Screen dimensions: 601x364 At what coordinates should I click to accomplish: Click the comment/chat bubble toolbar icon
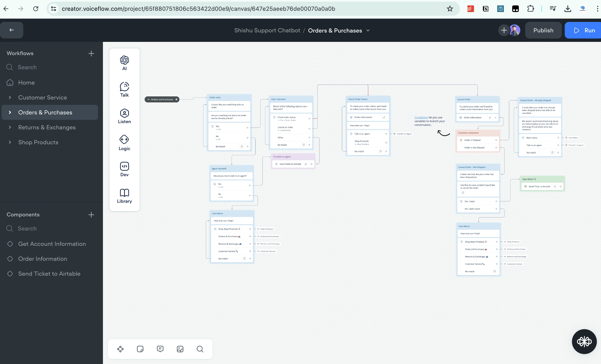160,349
